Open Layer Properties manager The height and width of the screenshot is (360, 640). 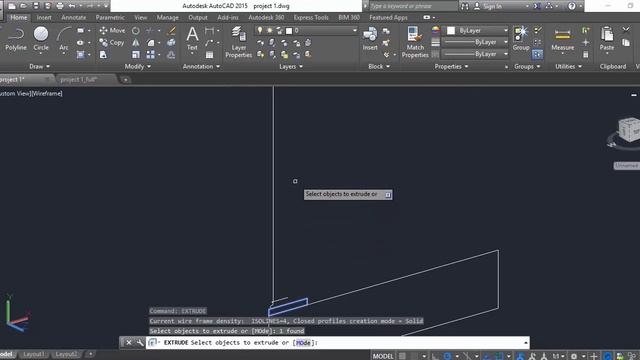[238, 42]
